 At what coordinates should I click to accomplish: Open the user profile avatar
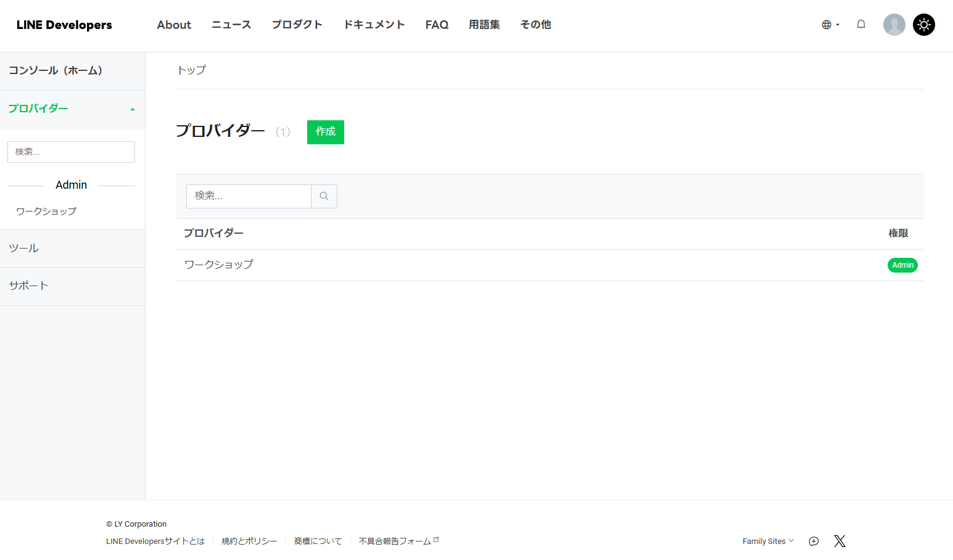click(894, 25)
